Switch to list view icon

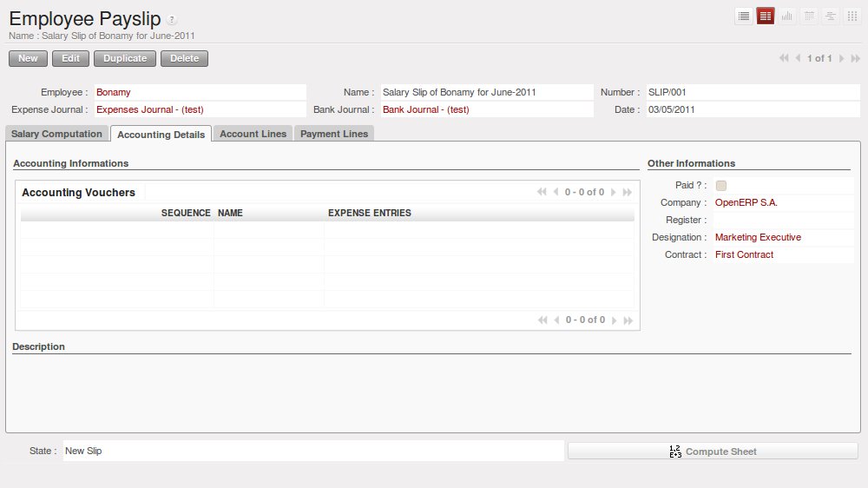point(744,16)
